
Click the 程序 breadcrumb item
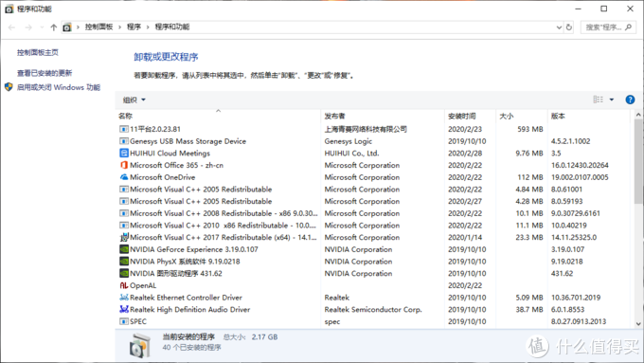[x=134, y=27]
